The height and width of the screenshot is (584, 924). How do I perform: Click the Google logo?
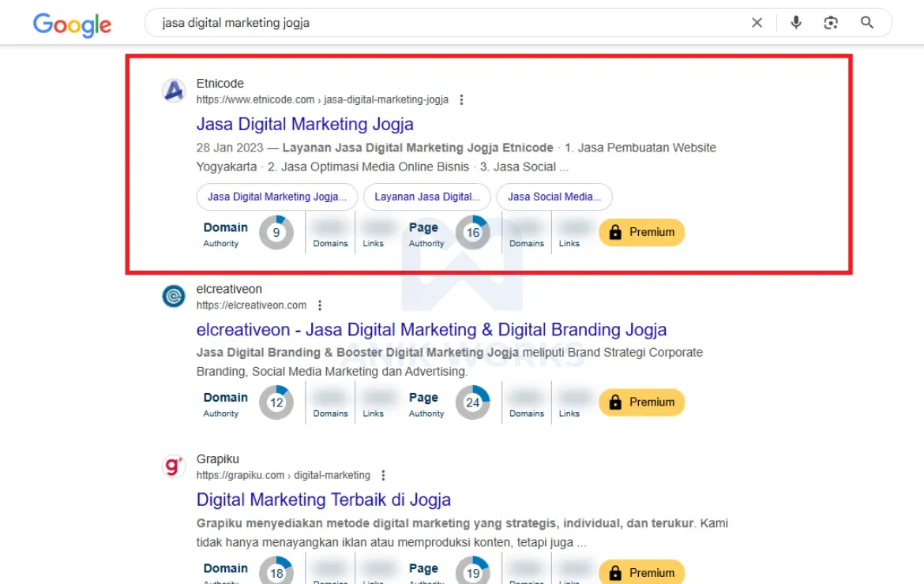pos(72,24)
